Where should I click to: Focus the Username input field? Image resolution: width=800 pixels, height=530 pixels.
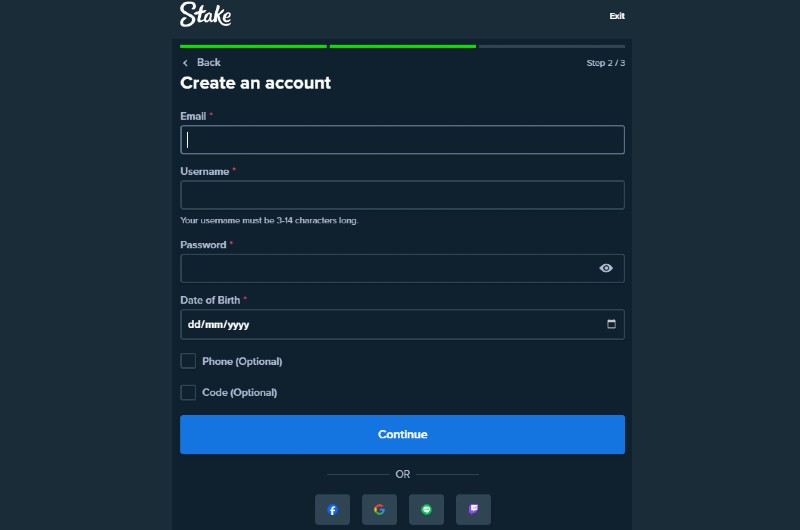pos(402,195)
